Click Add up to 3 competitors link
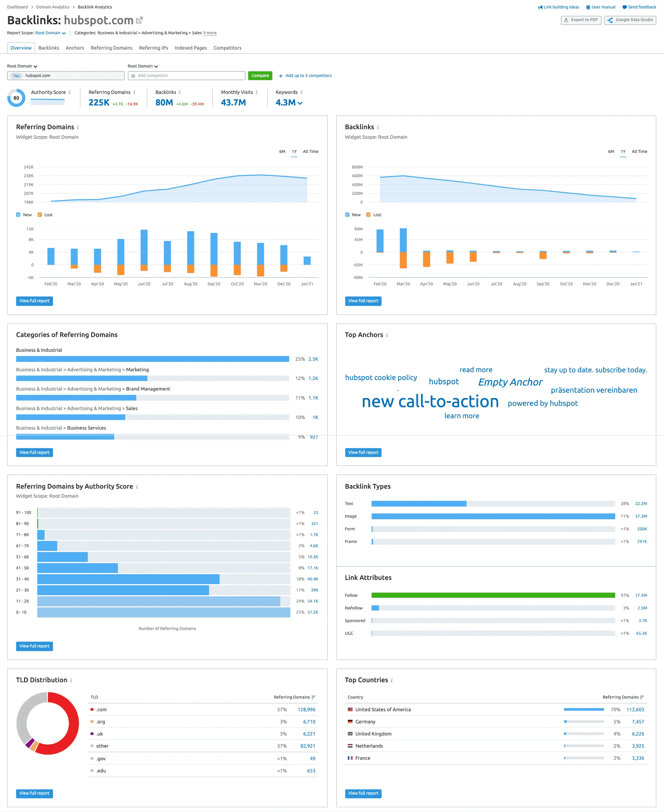The width and height of the screenshot is (664, 812). 308,76
